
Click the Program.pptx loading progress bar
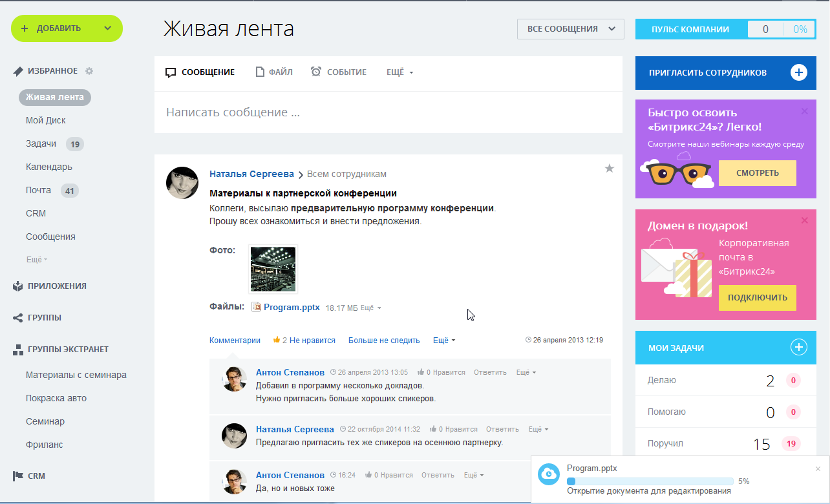[x=650, y=481]
